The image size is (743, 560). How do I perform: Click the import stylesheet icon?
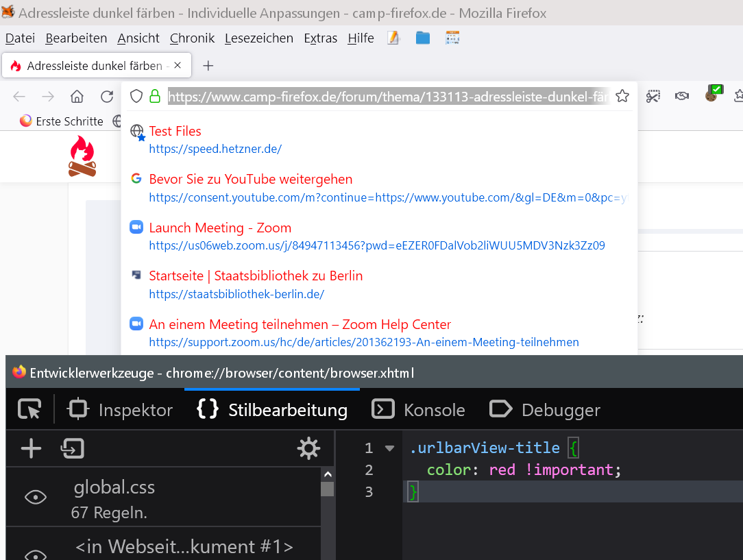click(72, 449)
